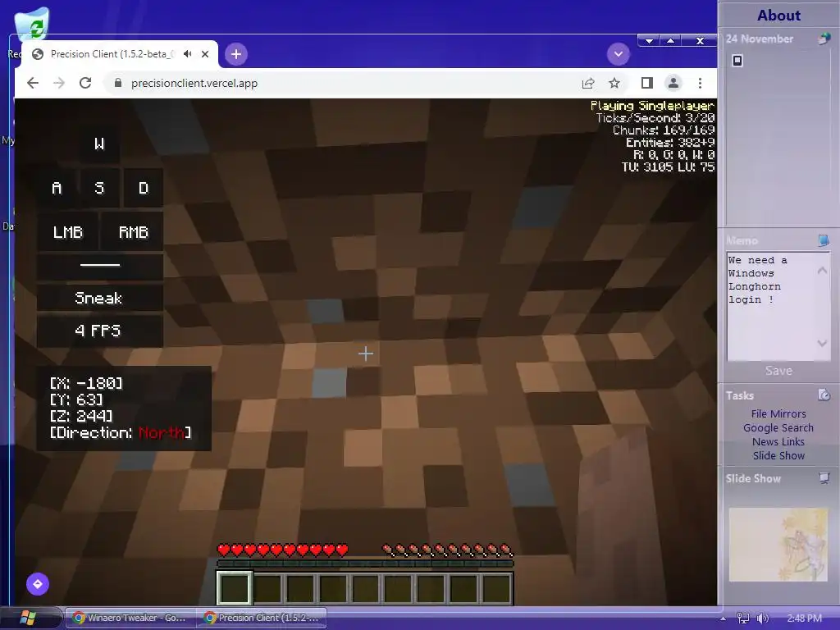Open the Chrome profile avatar
The width and height of the screenshot is (840, 630).
(673, 83)
